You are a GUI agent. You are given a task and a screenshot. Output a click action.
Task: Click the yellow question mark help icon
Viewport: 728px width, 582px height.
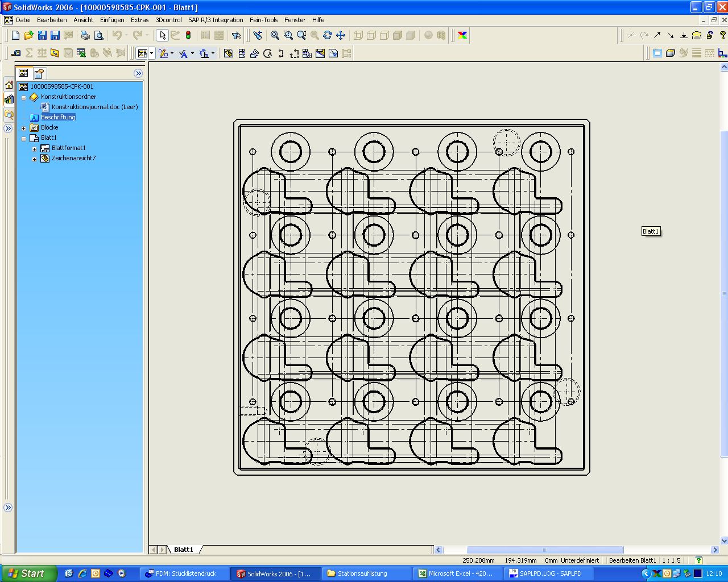pyautogui.click(x=723, y=35)
